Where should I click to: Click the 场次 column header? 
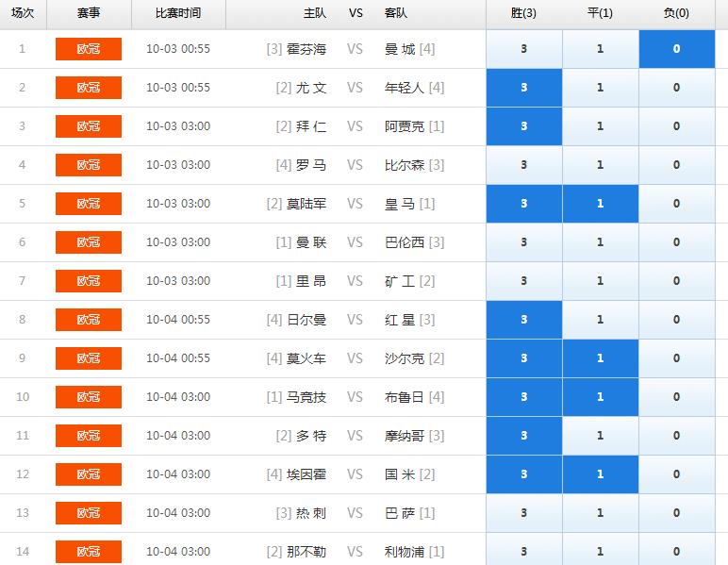[23, 13]
